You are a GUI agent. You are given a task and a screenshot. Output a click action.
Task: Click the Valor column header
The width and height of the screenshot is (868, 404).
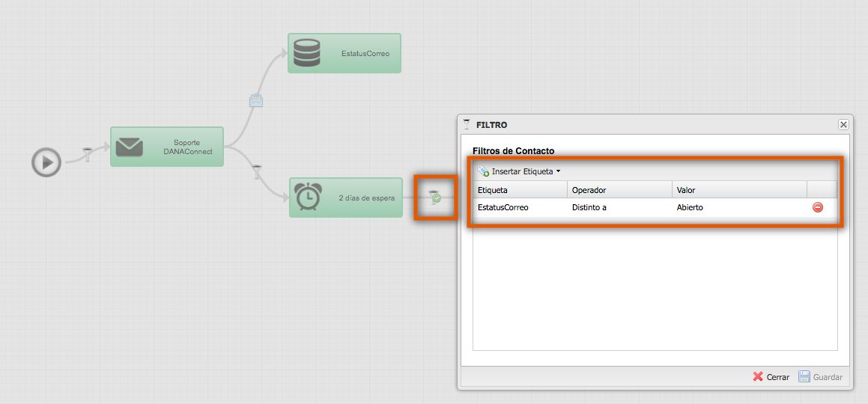pos(738,190)
